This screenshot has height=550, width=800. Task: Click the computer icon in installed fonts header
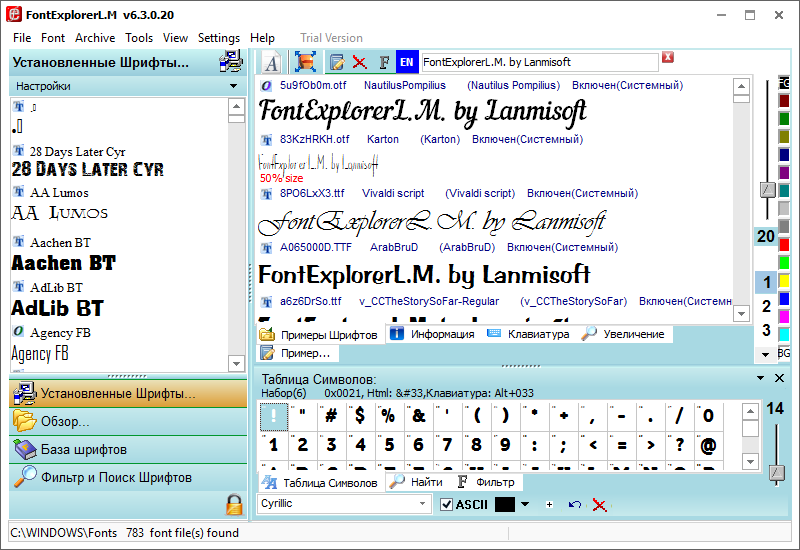231,62
